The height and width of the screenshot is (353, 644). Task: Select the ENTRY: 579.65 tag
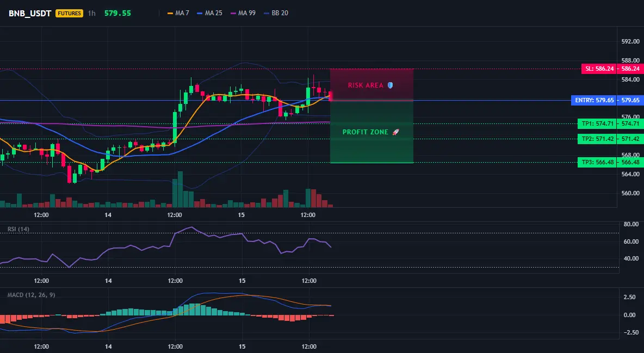tap(594, 100)
